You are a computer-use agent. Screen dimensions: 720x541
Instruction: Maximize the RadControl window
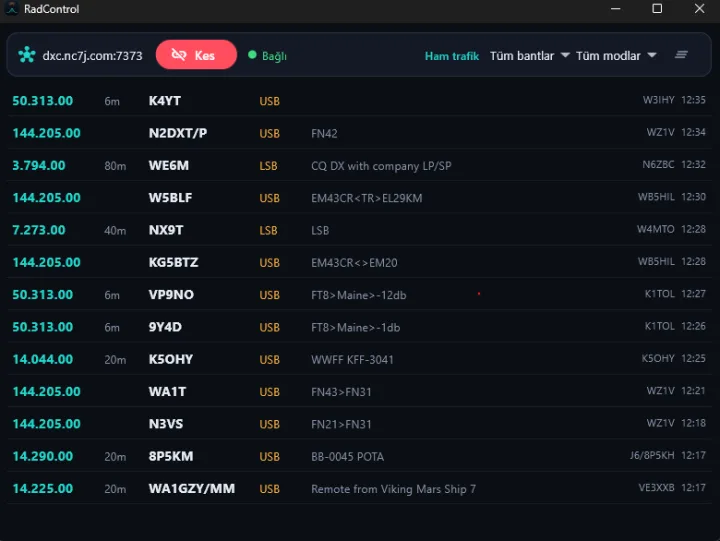(x=657, y=9)
